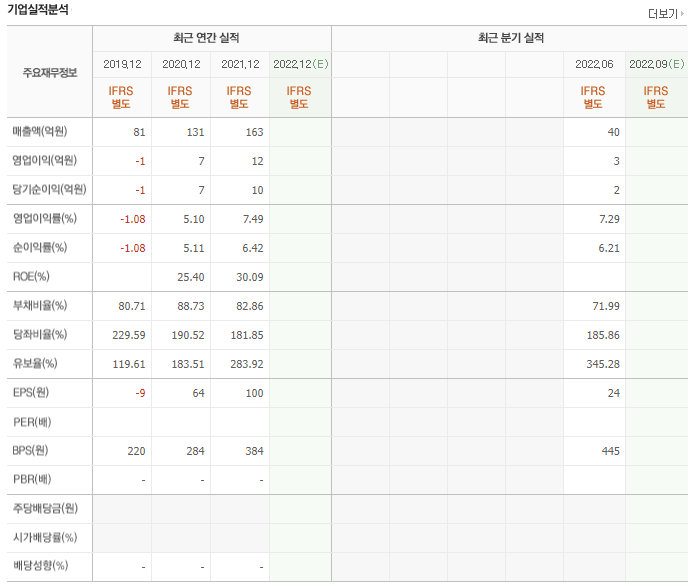The image size is (697, 586).
Task: Click the 2022.06 quarterly column header
Action: 594,64
